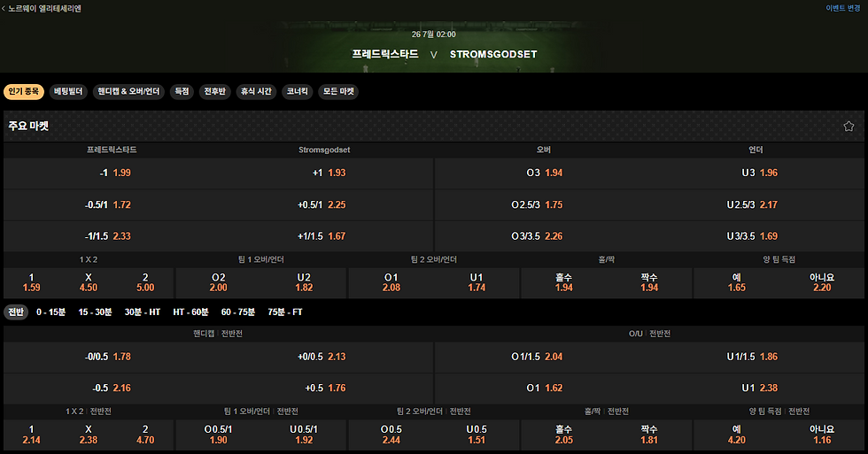Pick first-half team 1 O0.5/1 at 1.90
This screenshot has height=454, width=868.
pos(219,435)
